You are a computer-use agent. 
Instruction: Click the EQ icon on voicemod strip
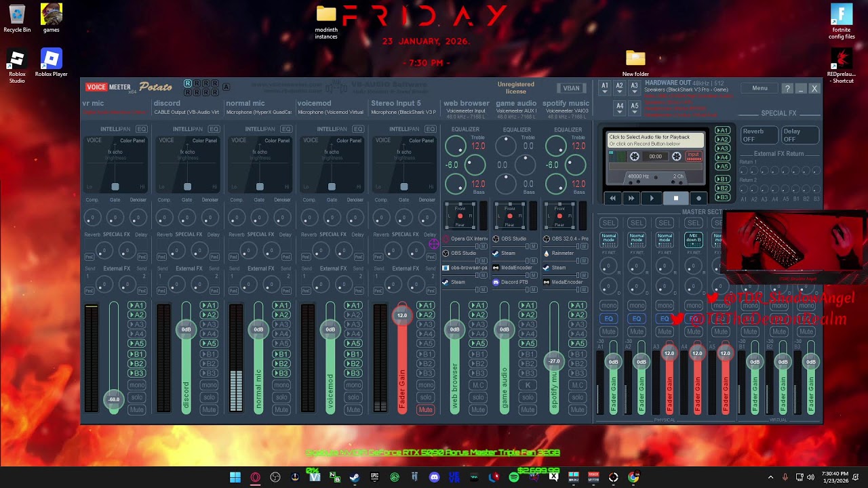point(358,129)
